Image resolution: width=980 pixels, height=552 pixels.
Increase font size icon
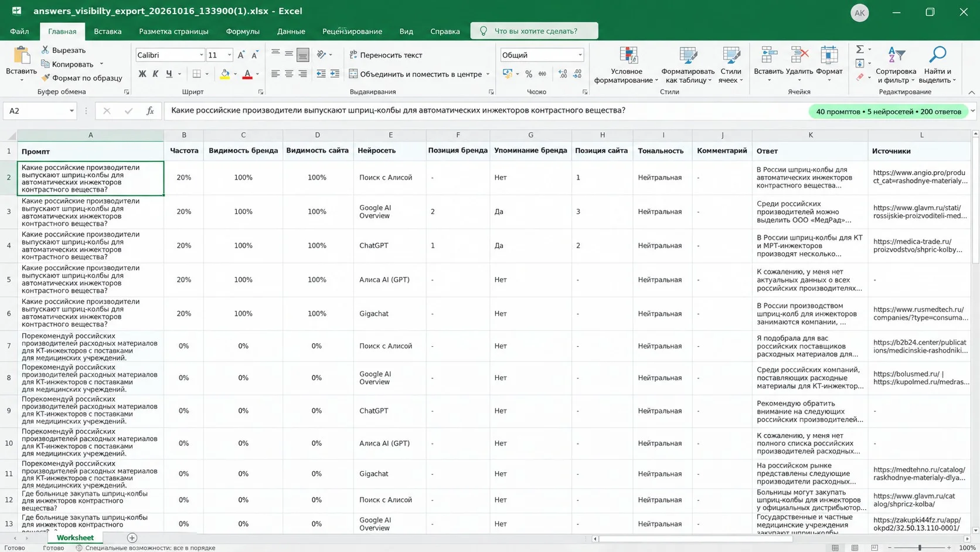click(241, 55)
